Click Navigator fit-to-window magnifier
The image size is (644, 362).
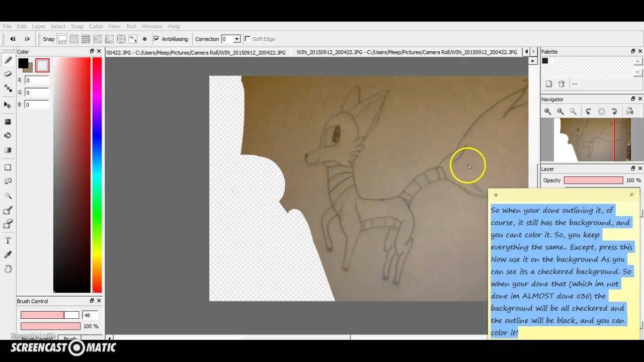coord(573,112)
